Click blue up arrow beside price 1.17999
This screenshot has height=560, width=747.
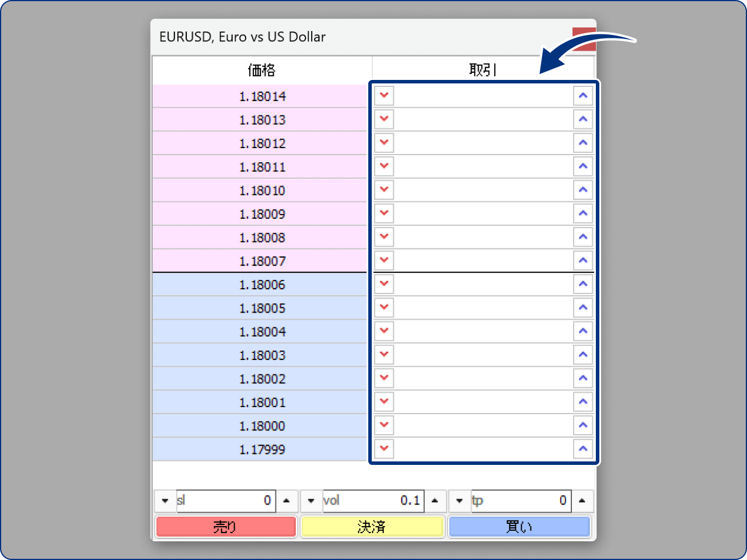tap(582, 449)
